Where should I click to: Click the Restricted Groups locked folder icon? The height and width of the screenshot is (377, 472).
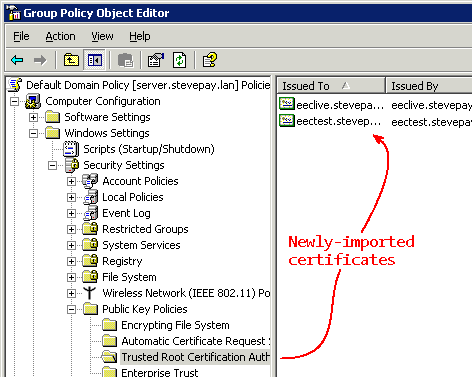[x=90, y=229]
